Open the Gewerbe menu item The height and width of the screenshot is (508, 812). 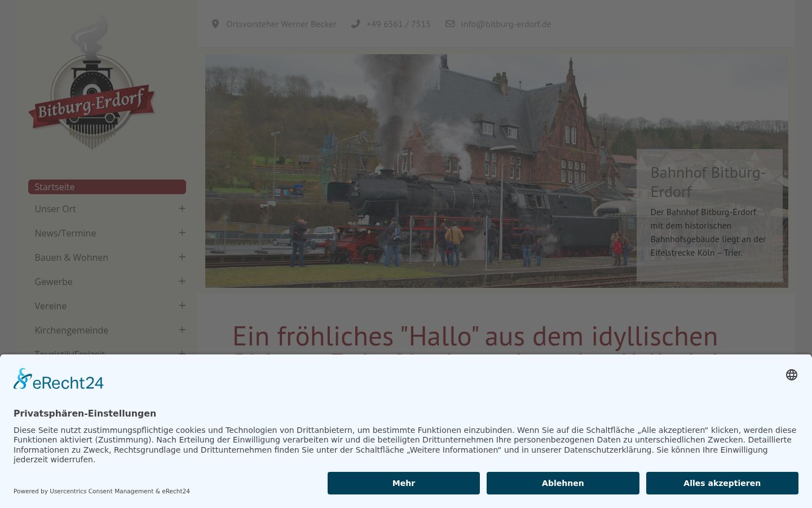(54, 282)
